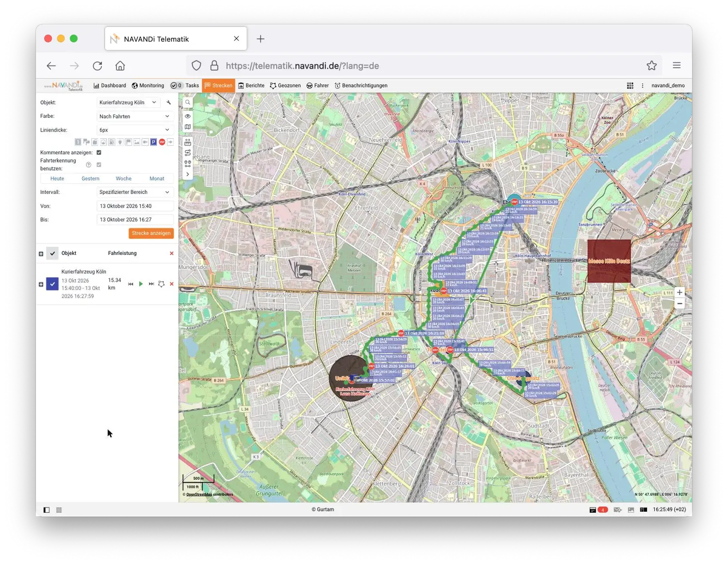The width and height of the screenshot is (728, 564).
Task: Open the Monitoring tab
Action: [x=148, y=86]
